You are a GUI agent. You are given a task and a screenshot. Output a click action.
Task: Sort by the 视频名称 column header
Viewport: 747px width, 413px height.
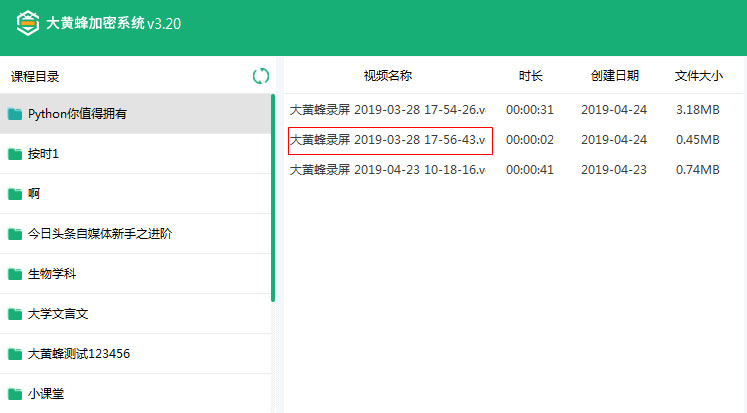(387, 76)
